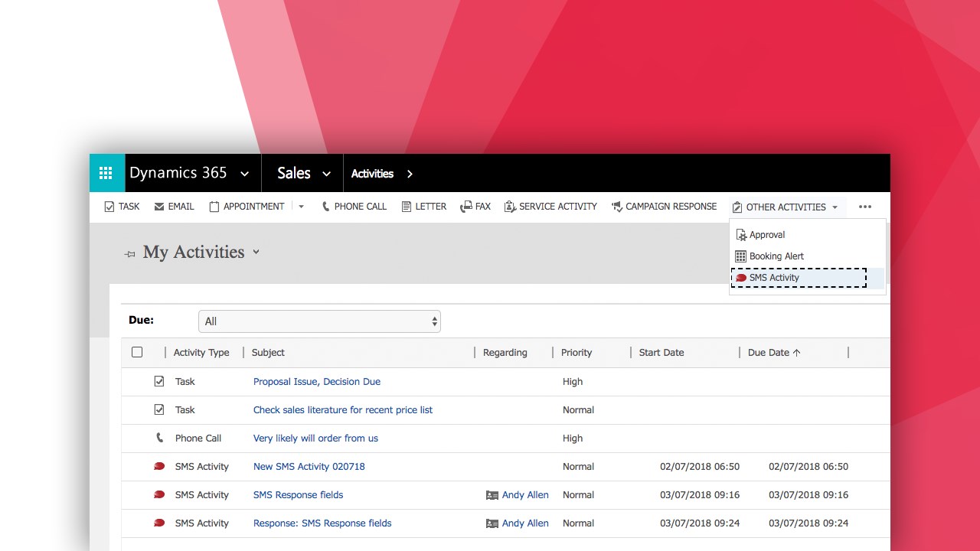Open the app launcher waffle icon

pyautogui.click(x=106, y=173)
